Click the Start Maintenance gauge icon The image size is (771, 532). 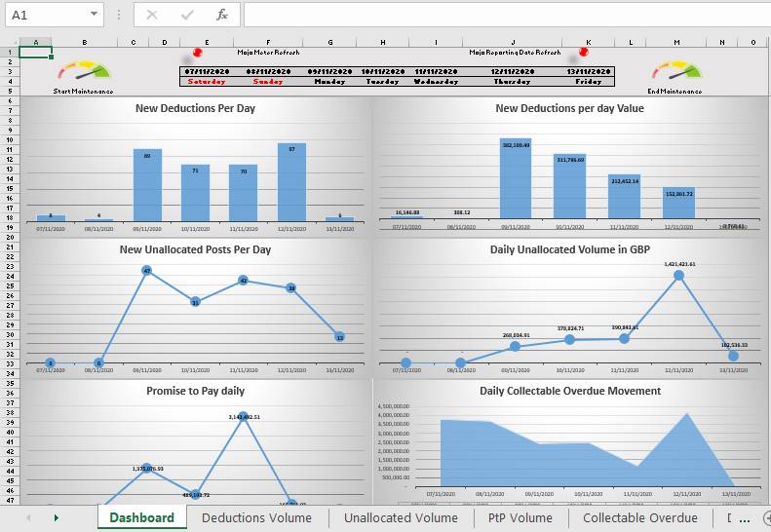84,72
